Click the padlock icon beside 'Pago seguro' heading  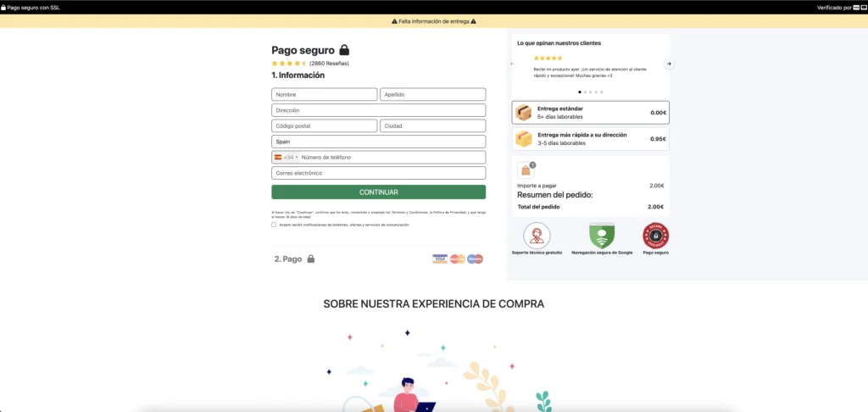pyautogui.click(x=344, y=50)
